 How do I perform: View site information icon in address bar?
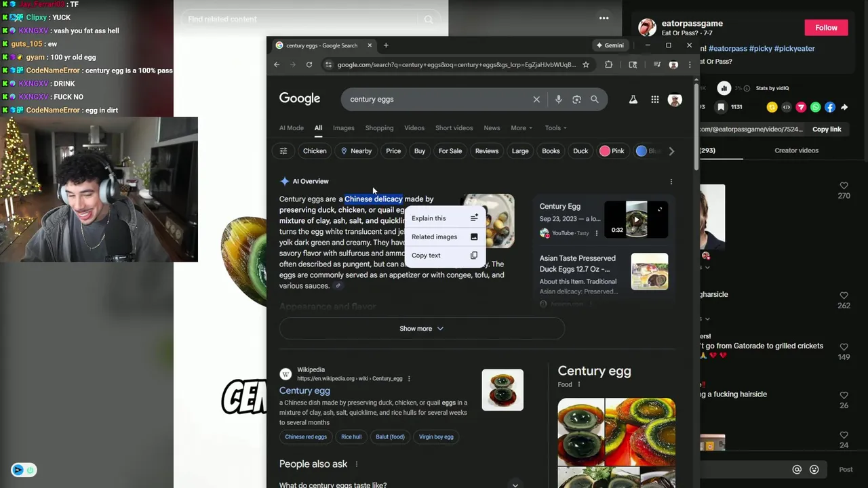(329, 64)
